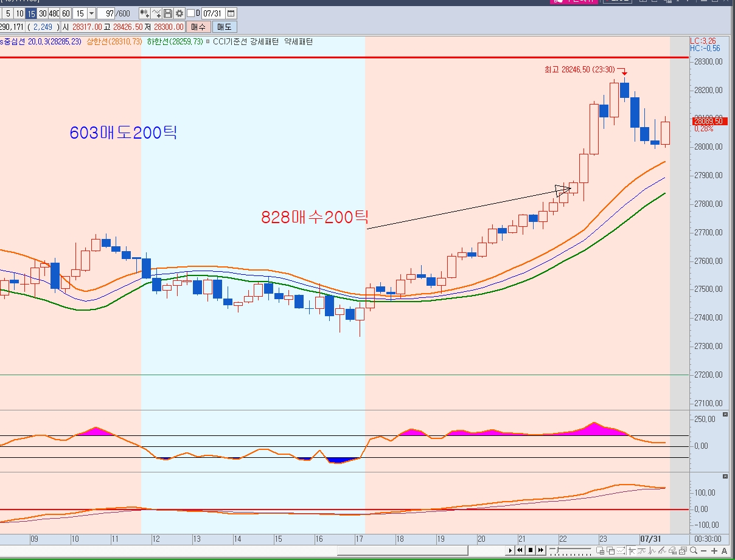Click the 828매수200틱 chart annotation text
The width and height of the screenshot is (735, 560).
[315, 216]
